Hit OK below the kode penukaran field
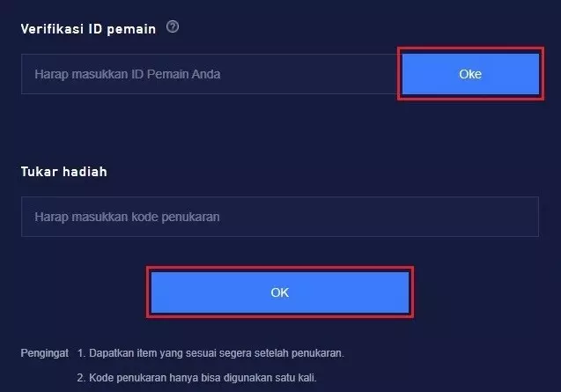 (280, 292)
